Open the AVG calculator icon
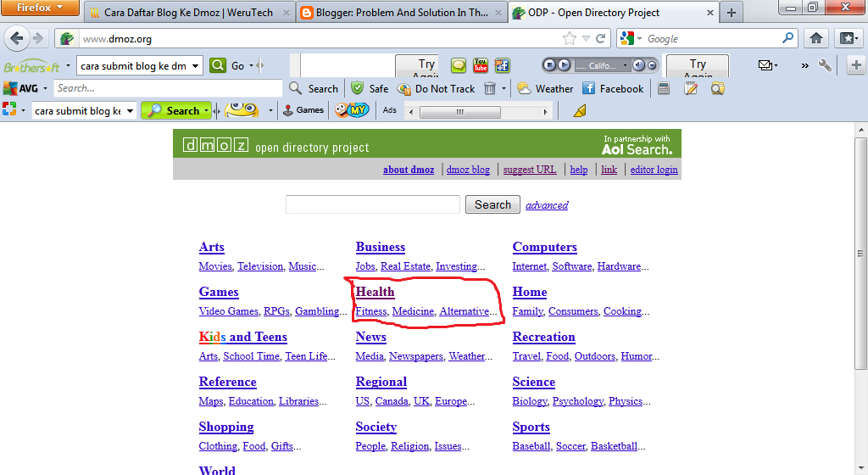Screen dimensions: 868x475 click(663, 88)
